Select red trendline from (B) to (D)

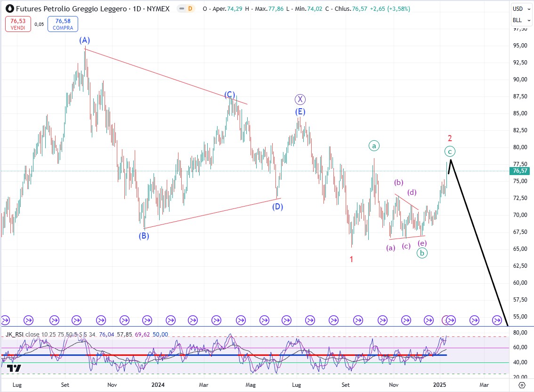click(212, 213)
